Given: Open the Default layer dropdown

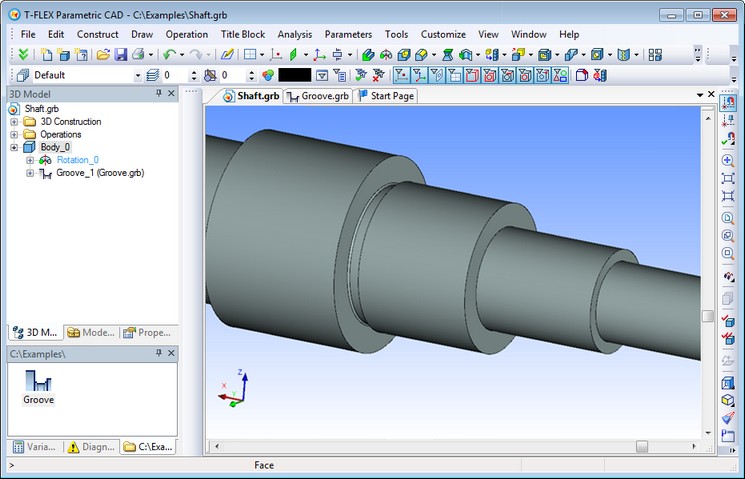Looking at the screenshot, I should point(138,75).
